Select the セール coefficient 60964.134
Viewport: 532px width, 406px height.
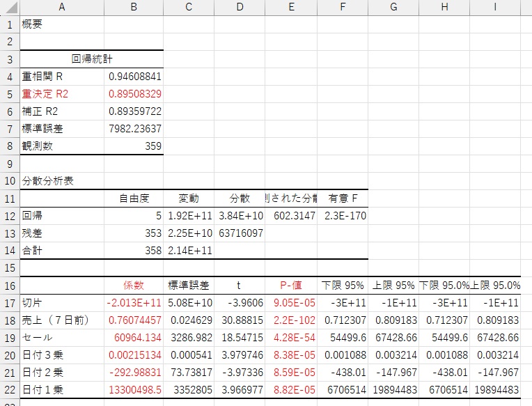(x=135, y=337)
